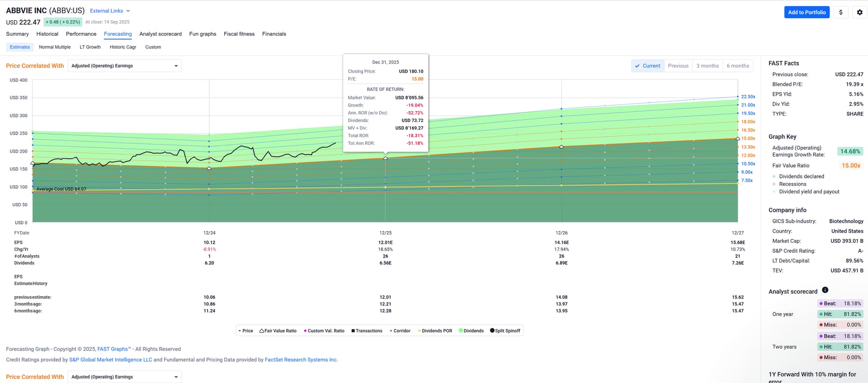Screen dimensions: 868x383
Task: Click the 12/26 fair value chart marker
Action: [561, 147]
